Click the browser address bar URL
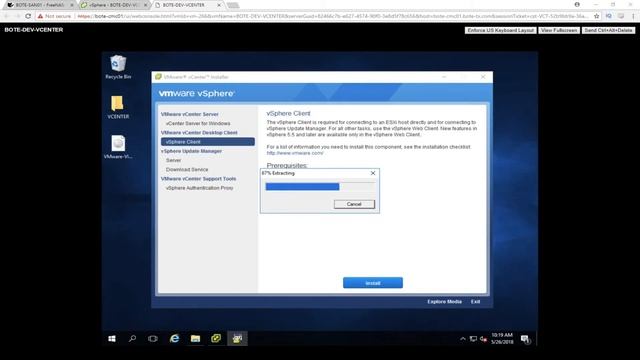 coord(333,16)
